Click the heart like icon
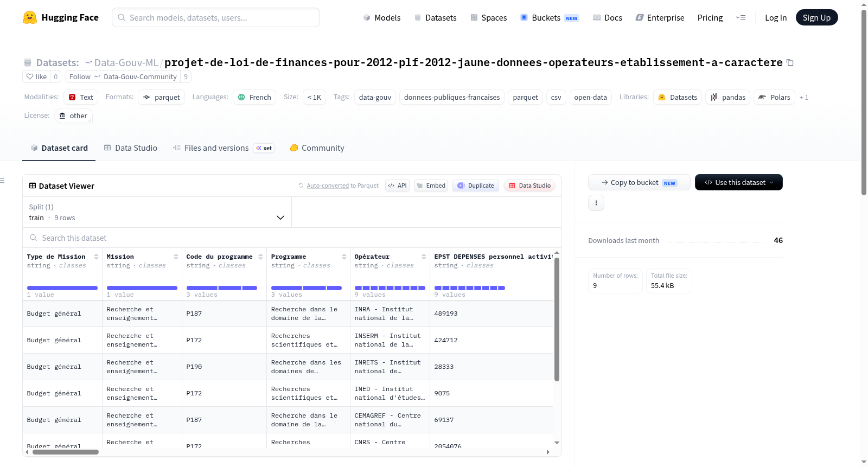This screenshot has width=868, height=467. pos(30,76)
